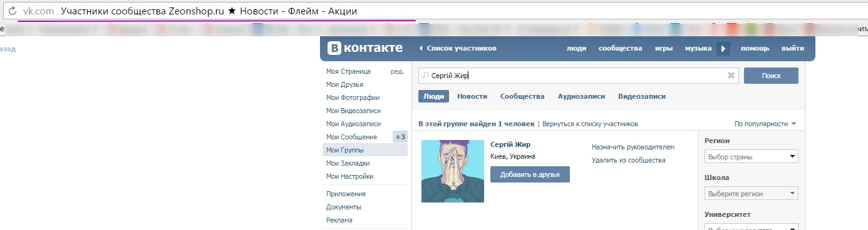868x230 pixels.
Task: Open Моя Страница in sidebar
Action: (x=348, y=71)
